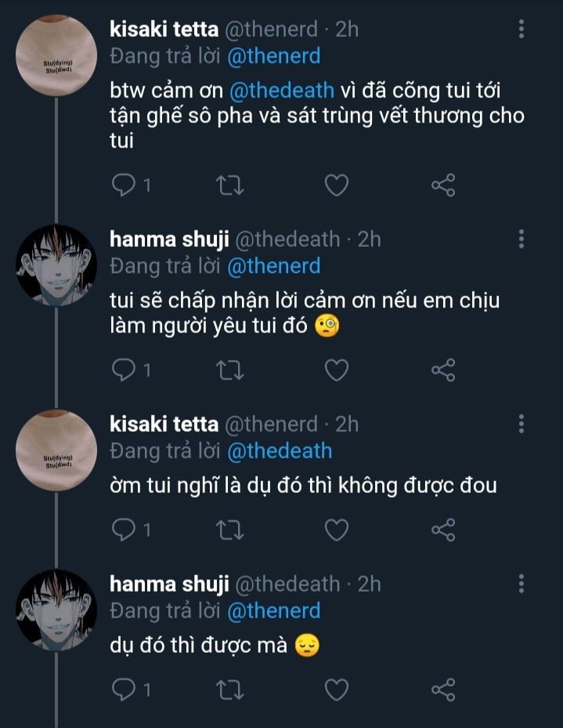
Task: Open more options on hanma's first tweet
Action: point(522,239)
